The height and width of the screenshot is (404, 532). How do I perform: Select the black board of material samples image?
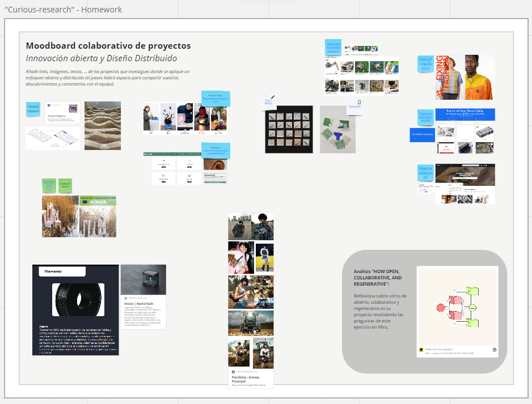coord(289,129)
